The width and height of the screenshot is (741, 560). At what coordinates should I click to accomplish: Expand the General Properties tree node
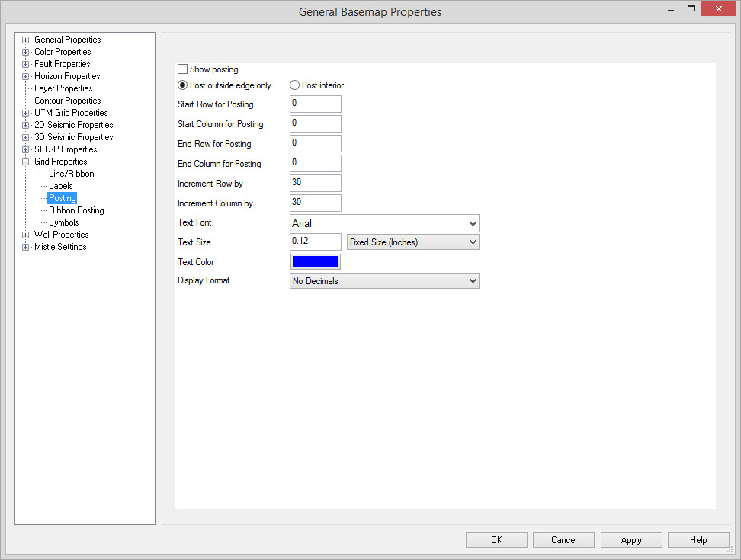[26, 40]
